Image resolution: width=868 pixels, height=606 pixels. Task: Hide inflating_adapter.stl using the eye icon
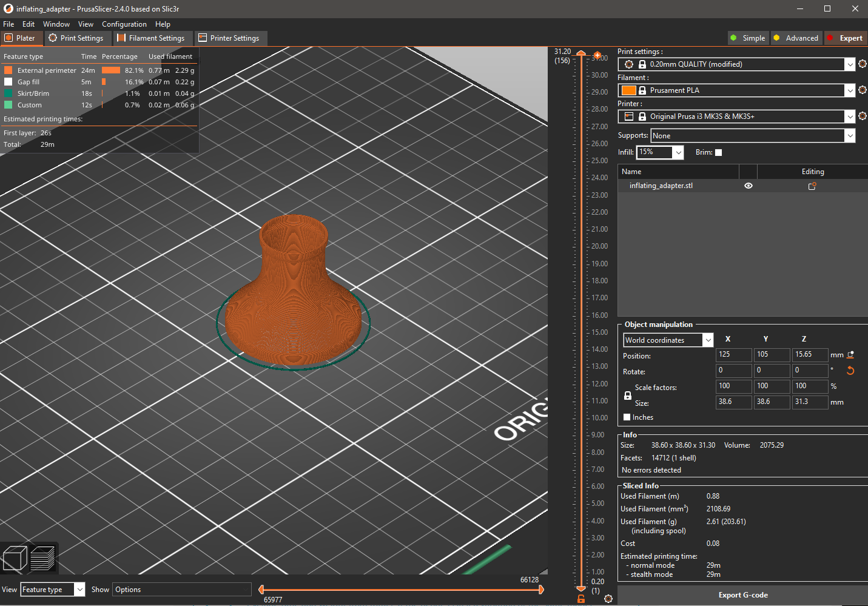pyautogui.click(x=749, y=186)
